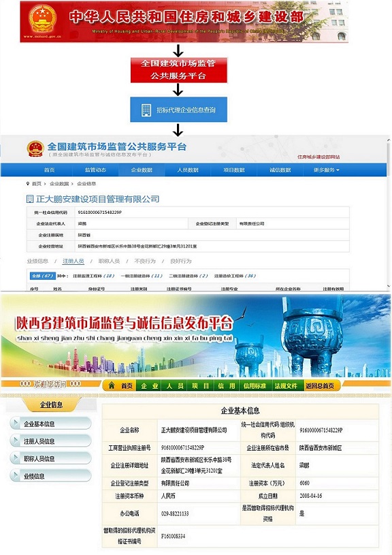
Task: Select the 全部 (67) personnel filter
Action: (x=42, y=276)
